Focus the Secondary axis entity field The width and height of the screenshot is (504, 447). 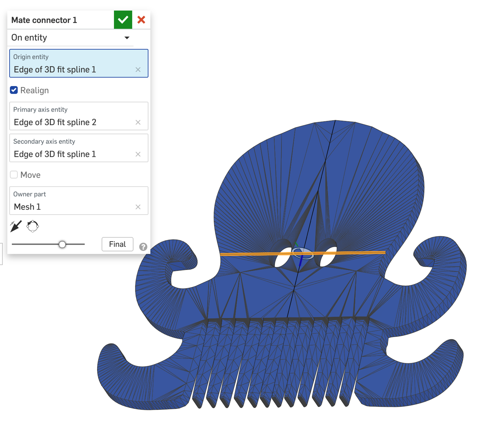pos(72,148)
